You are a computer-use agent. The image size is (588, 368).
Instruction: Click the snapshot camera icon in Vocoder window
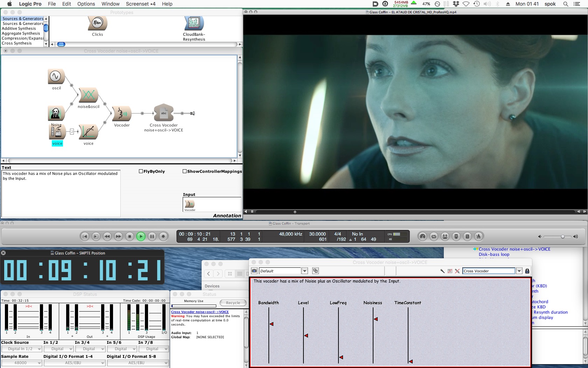click(254, 271)
